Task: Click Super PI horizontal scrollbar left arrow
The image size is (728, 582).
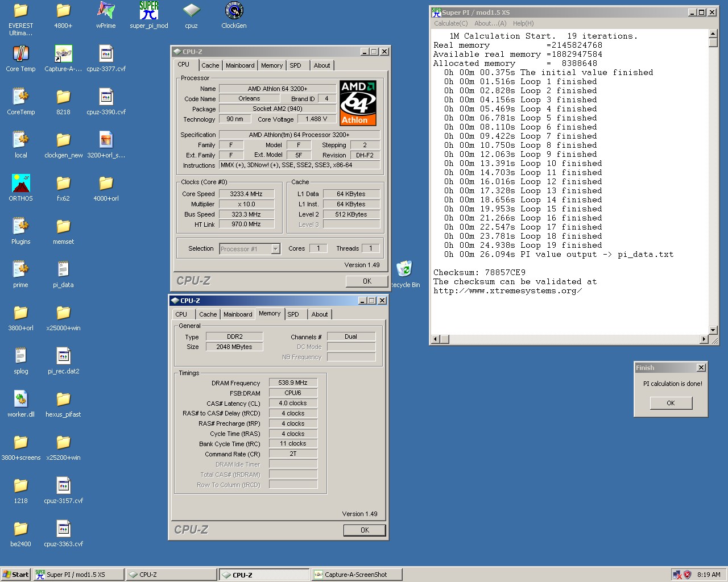Action: pyautogui.click(x=436, y=339)
